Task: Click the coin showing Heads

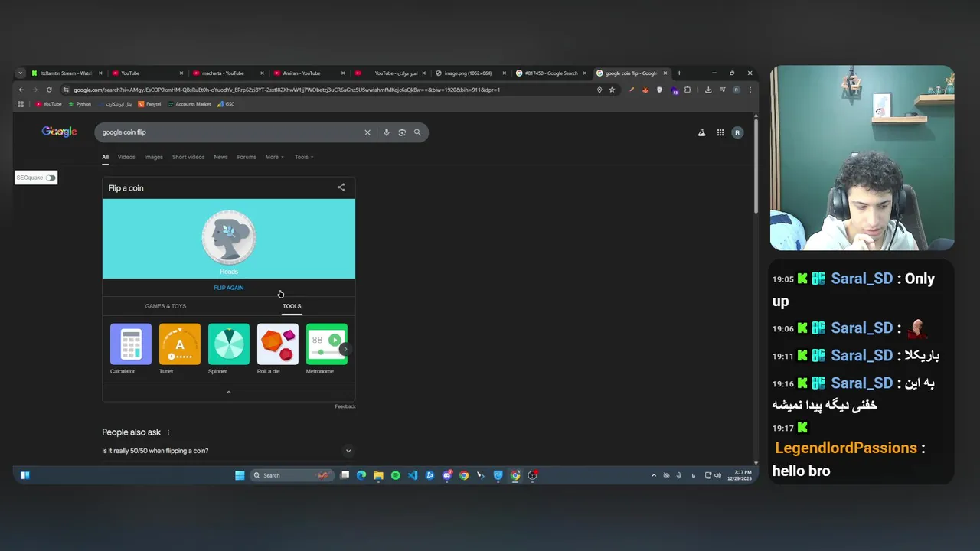Action: 229,237
